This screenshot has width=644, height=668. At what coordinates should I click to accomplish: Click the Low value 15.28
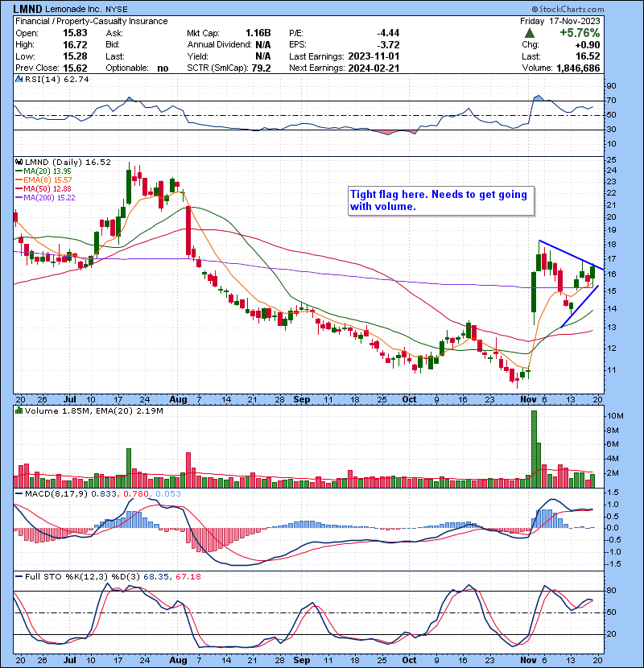point(75,56)
